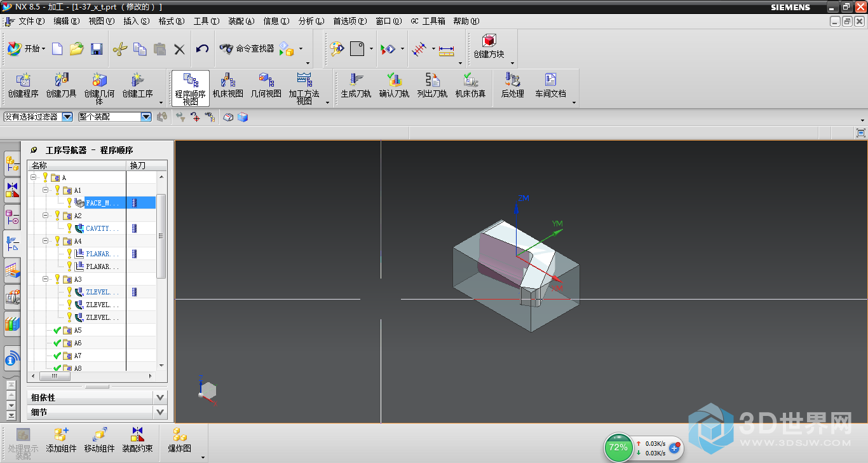Image resolution: width=868 pixels, height=463 pixels.
Task: Collapse the A2 program group
Action: click(46, 216)
